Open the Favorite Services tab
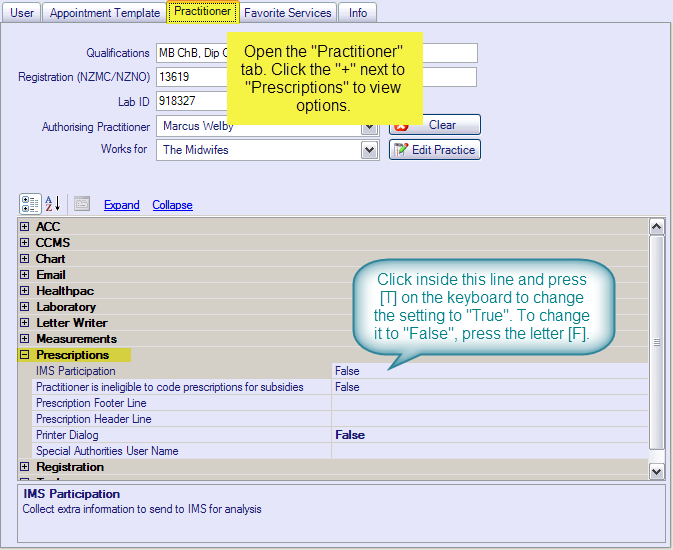The image size is (673, 550). click(288, 13)
